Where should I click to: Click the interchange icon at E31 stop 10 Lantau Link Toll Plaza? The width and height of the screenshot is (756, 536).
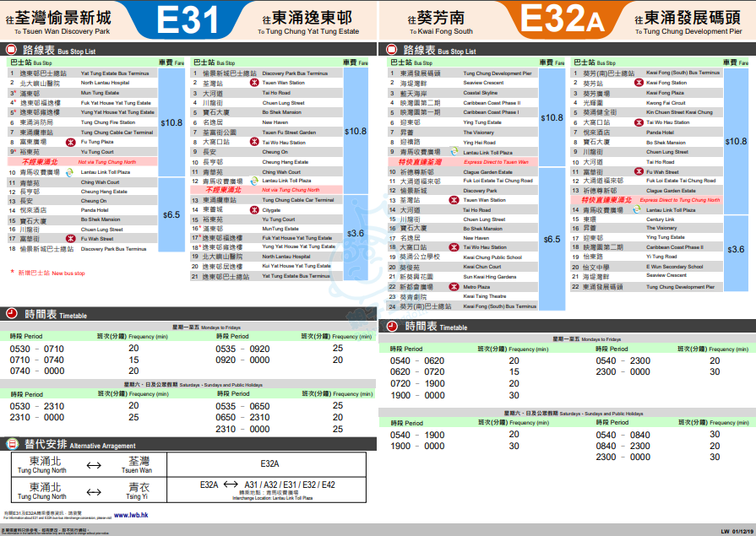[69, 172]
